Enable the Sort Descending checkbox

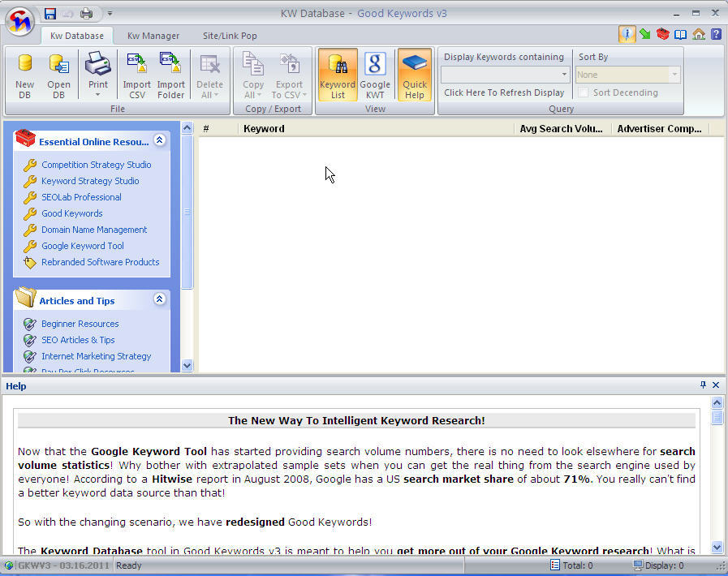coord(583,92)
